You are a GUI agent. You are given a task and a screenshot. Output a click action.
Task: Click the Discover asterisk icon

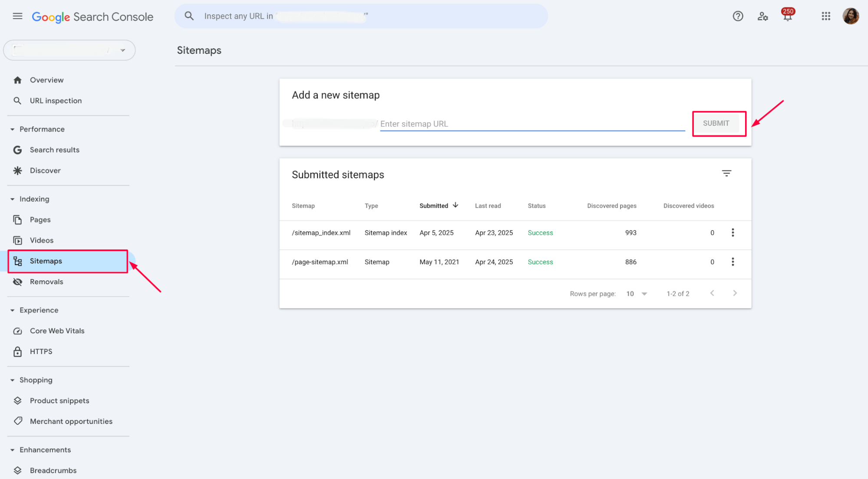click(x=17, y=171)
